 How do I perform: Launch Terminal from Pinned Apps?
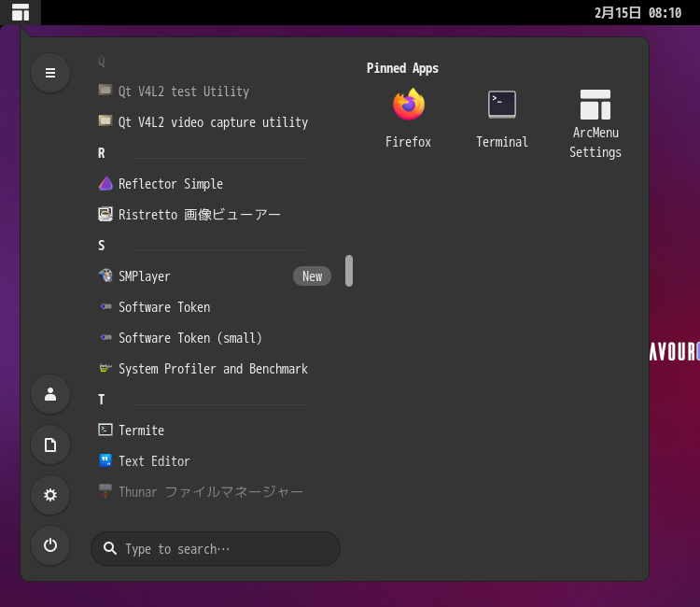[x=502, y=119]
